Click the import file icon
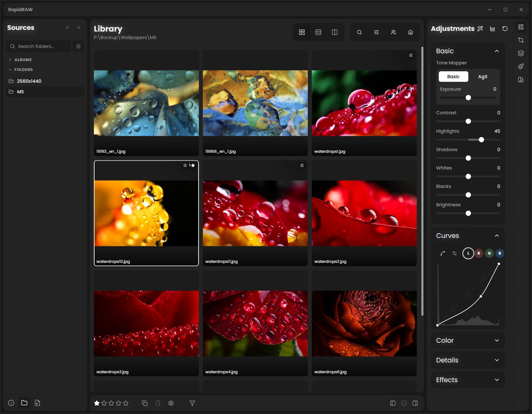 pyautogui.click(x=37, y=403)
